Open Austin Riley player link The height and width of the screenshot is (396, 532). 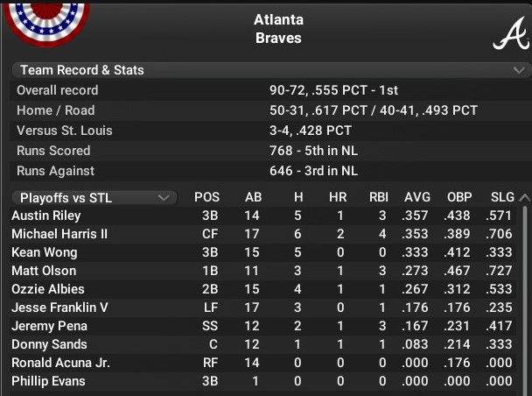pyautogui.click(x=46, y=216)
